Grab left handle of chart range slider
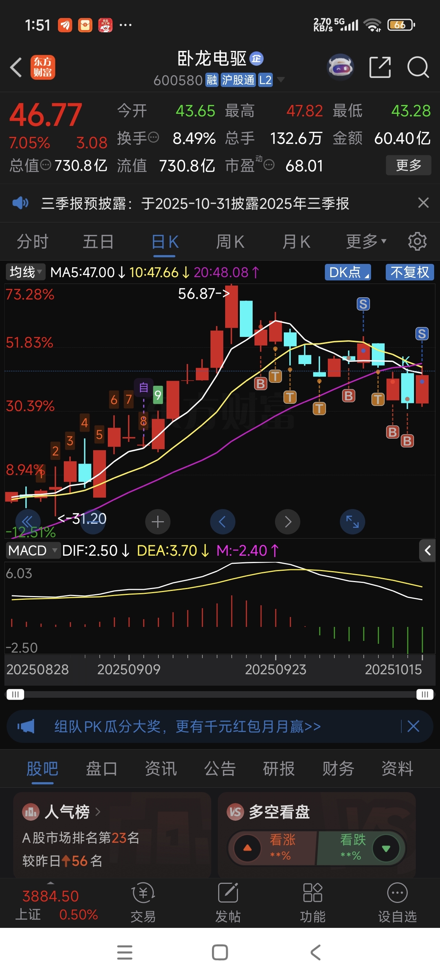 click(15, 694)
